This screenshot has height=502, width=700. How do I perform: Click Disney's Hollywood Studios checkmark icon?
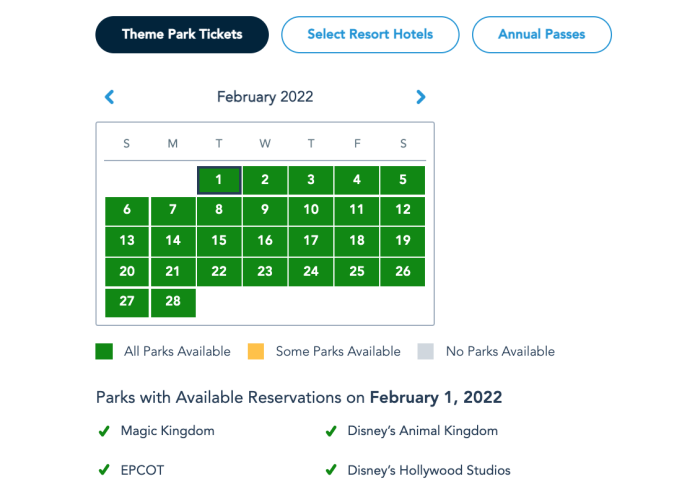point(330,470)
